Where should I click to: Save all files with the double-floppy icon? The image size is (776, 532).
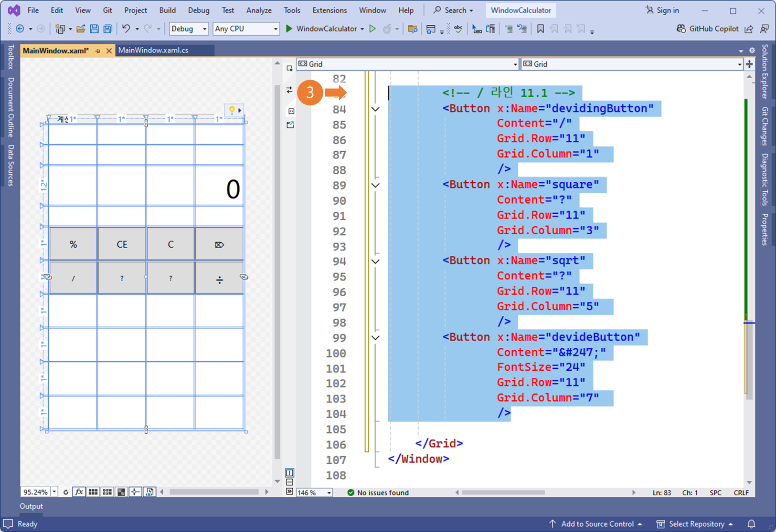(108, 29)
